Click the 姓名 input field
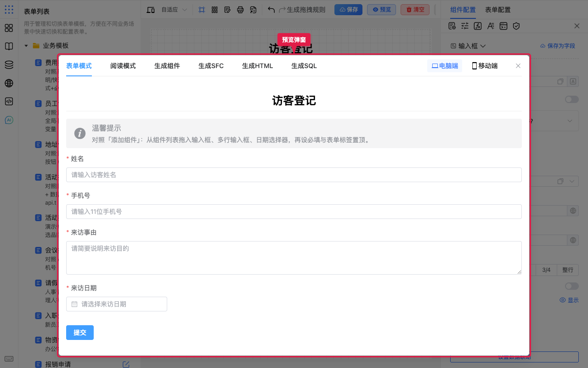The image size is (588, 368). 294,175
